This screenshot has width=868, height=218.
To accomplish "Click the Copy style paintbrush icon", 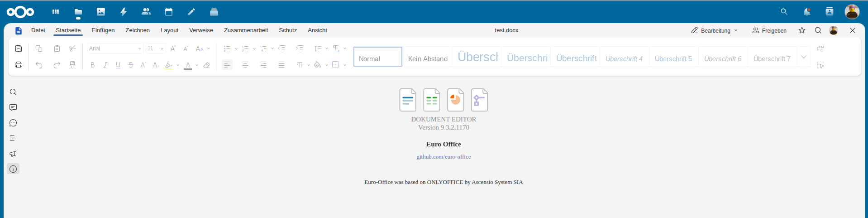I will 72,65.
